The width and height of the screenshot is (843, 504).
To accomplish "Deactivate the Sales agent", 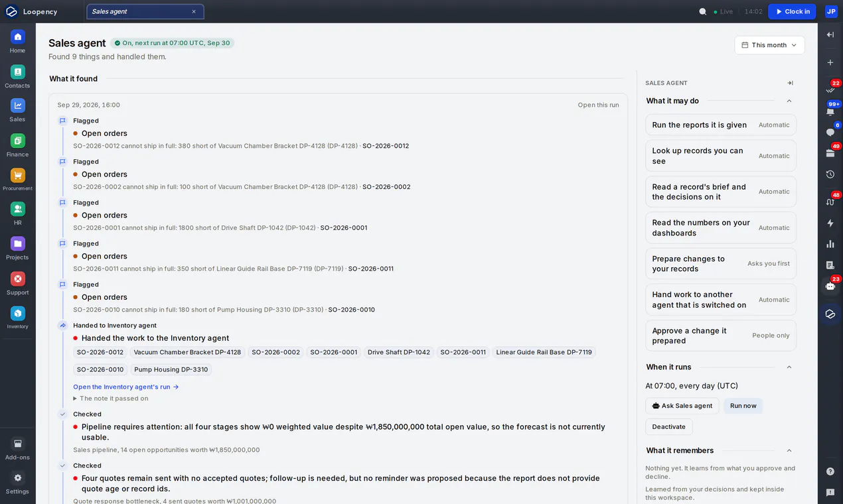I will [x=668, y=426].
